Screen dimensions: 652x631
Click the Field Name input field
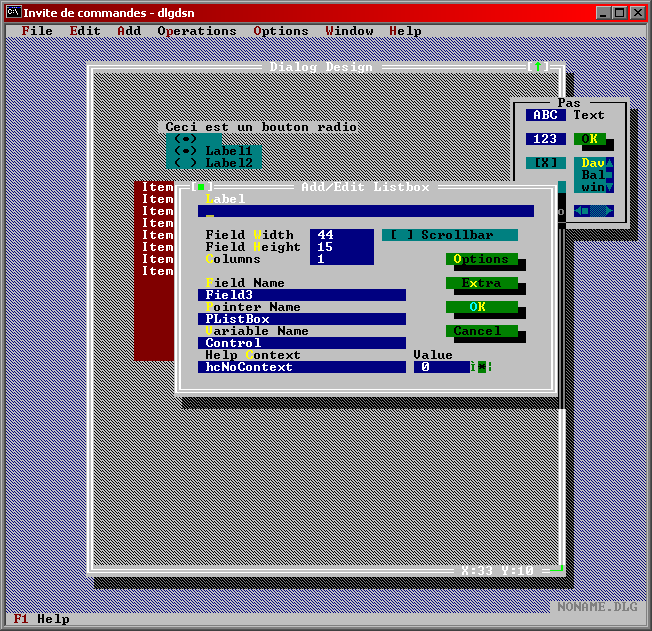pyautogui.click(x=301, y=295)
